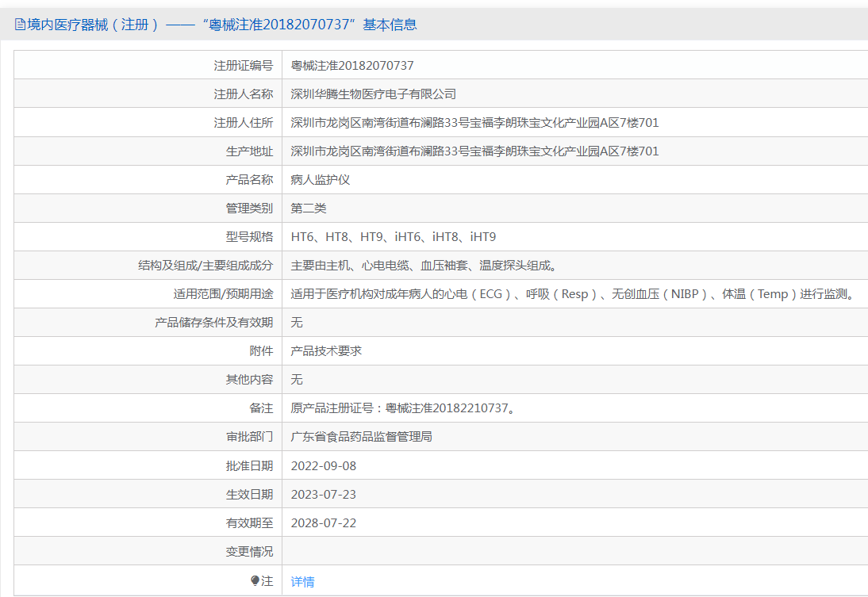Click the 备注 original registration number text
This screenshot has width=868, height=597.
(x=404, y=408)
